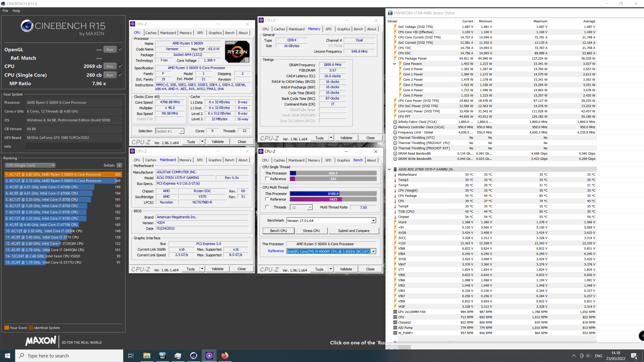Open Cinebench taskbar icon
This screenshot has width=644, height=362.
click(193, 356)
